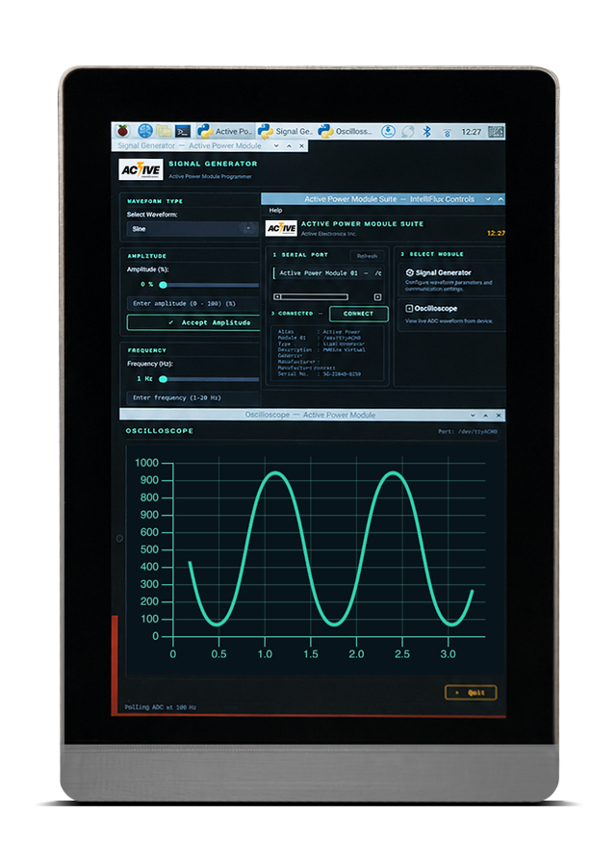Open Oscilloscope title bar dropdown arrow
616x866 pixels.
click(x=473, y=415)
